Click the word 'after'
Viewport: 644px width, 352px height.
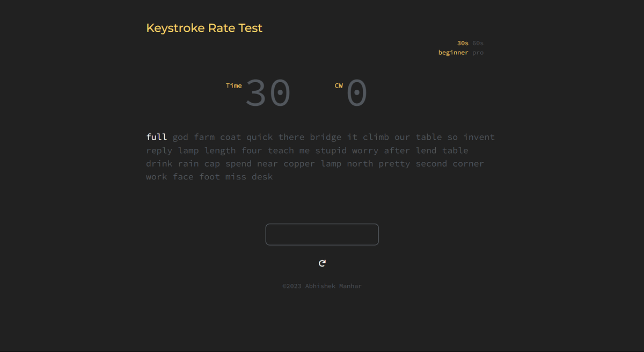(397, 150)
